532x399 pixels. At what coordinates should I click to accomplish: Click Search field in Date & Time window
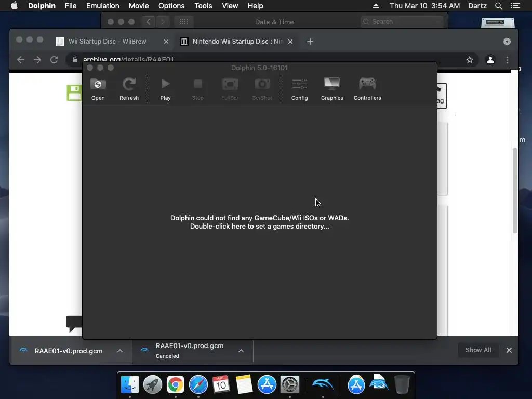pos(402,22)
